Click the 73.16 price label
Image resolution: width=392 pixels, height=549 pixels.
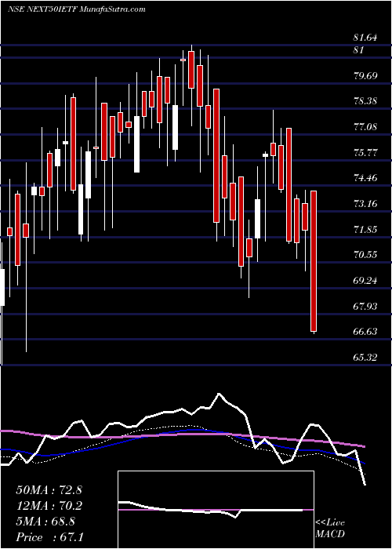click(x=365, y=203)
